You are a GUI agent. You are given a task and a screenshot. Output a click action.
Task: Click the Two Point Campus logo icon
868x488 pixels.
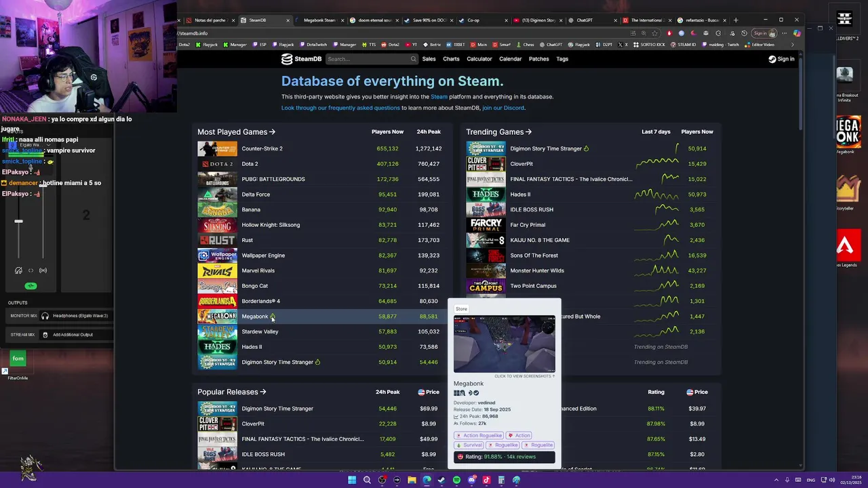click(x=486, y=286)
